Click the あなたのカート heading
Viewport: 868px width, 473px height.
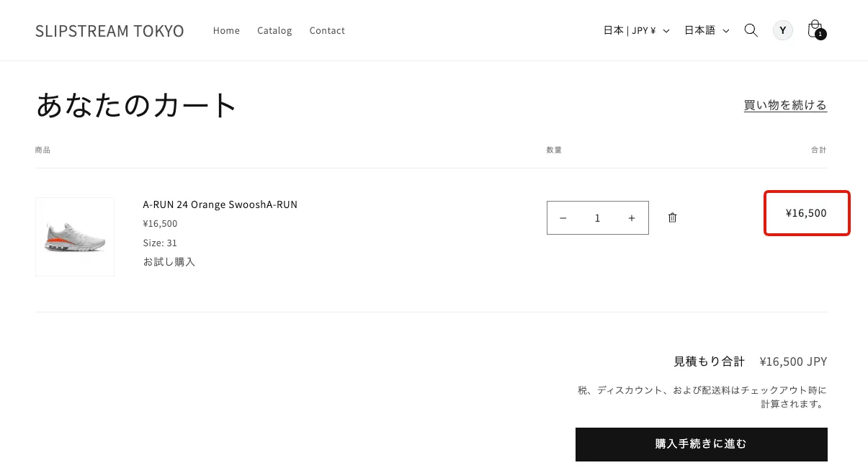(136, 105)
